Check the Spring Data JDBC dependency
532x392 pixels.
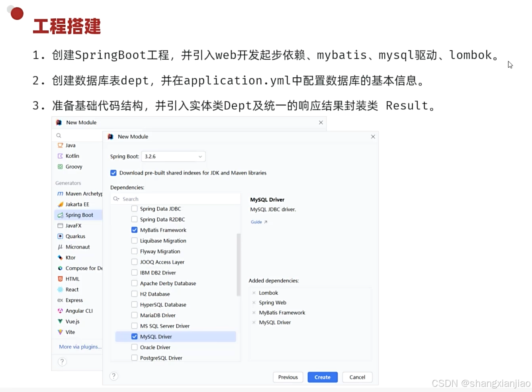pyautogui.click(x=135, y=209)
